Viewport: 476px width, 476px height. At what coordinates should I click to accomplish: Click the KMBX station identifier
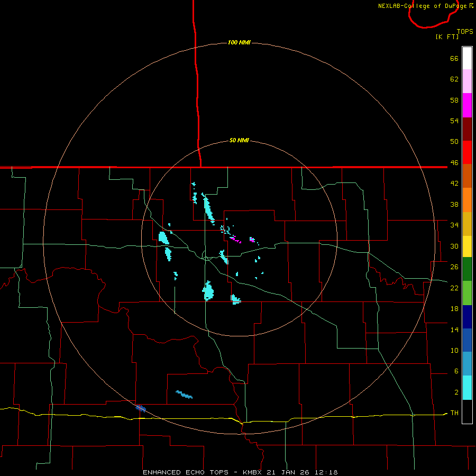click(x=252, y=472)
